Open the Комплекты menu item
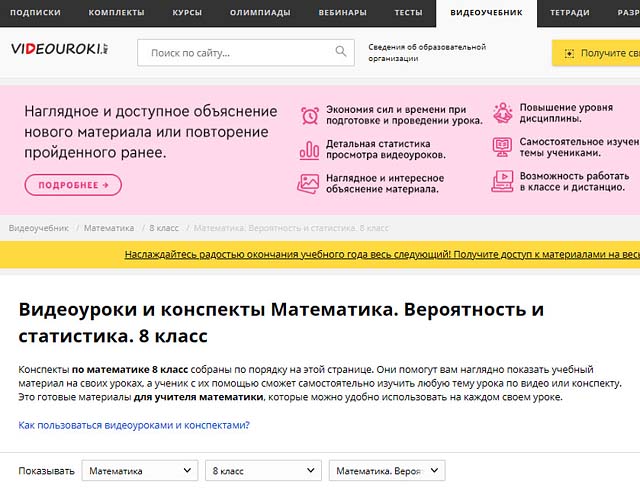 click(116, 13)
